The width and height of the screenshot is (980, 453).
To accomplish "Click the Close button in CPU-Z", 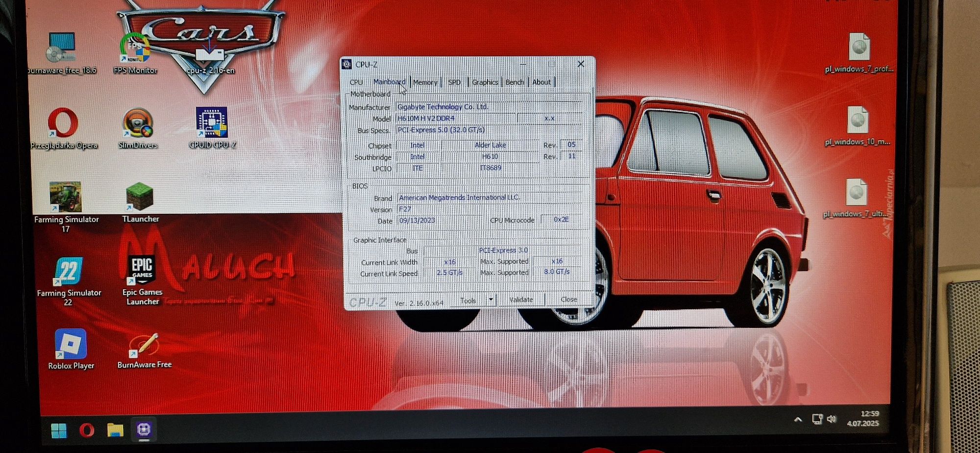I will (569, 299).
